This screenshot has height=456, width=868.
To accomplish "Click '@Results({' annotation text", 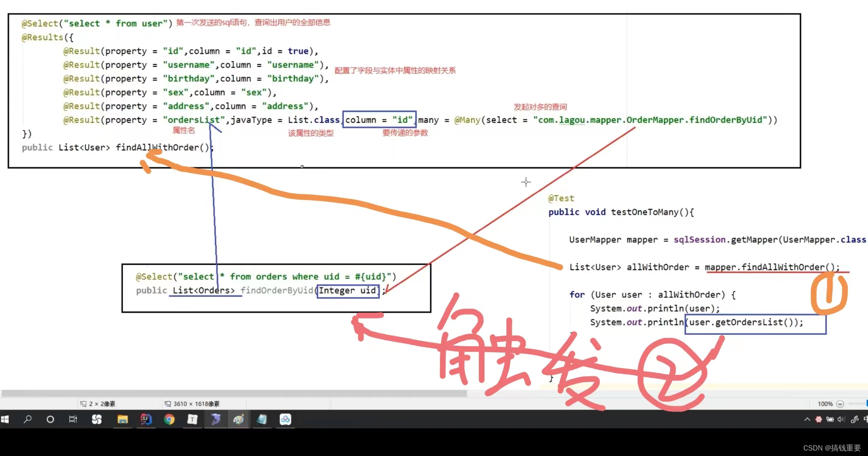I will pyautogui.click(x=48, y=37).
